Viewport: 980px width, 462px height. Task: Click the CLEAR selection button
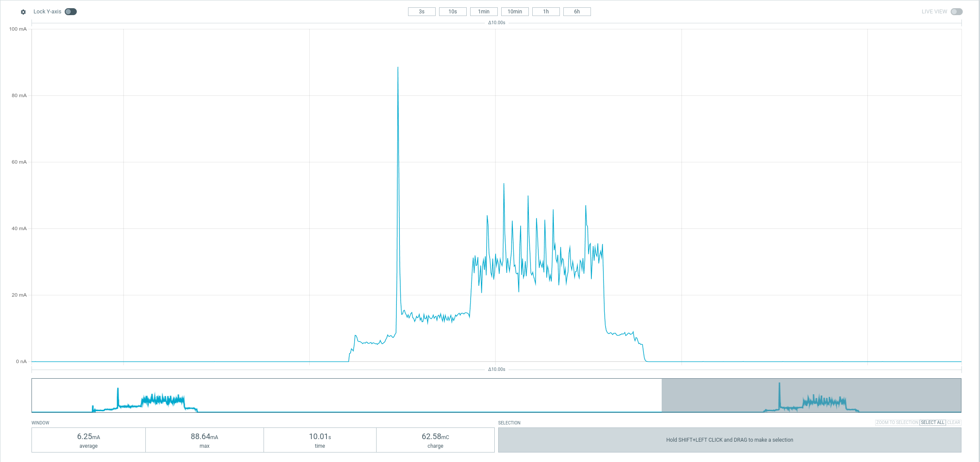click(954, 423)
